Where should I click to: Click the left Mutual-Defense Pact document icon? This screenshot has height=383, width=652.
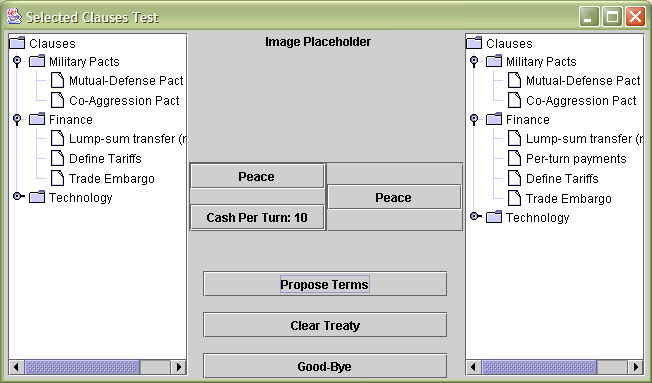[x=57, y=80]
